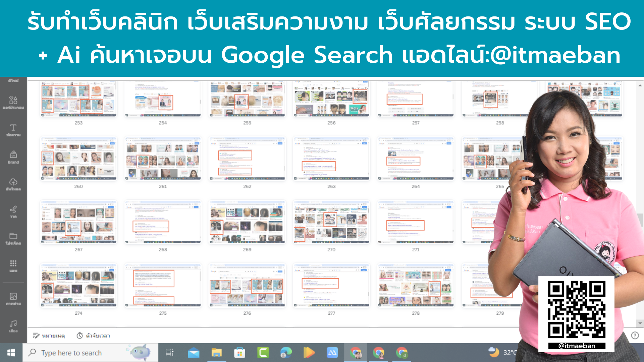Open the Text (ข้อความ) panel
This screenshot has width=644, height=362.
(x=13, y=131)
